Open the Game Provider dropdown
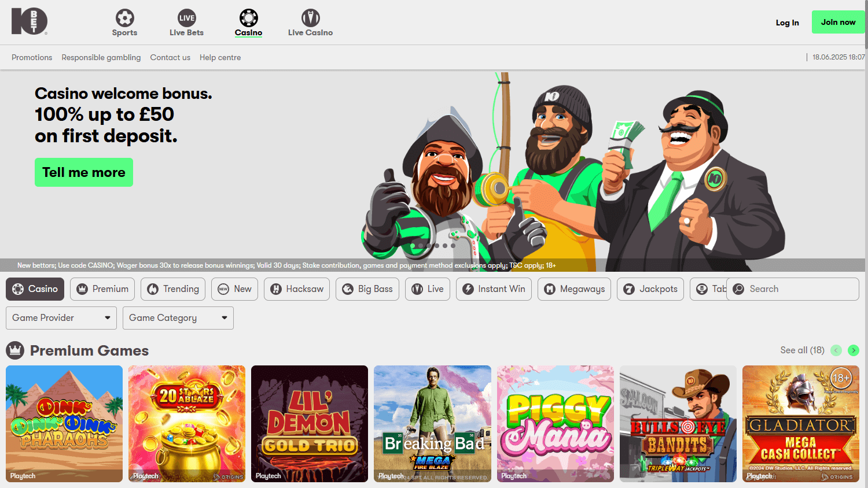The image size is (868, 488). click(61, 318)
